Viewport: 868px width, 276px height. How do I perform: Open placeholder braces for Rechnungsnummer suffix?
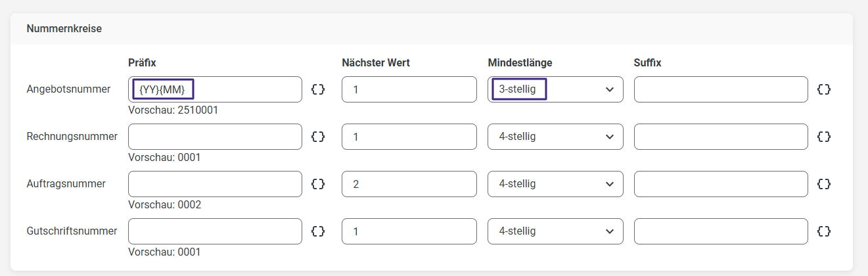tap(824, 137)
